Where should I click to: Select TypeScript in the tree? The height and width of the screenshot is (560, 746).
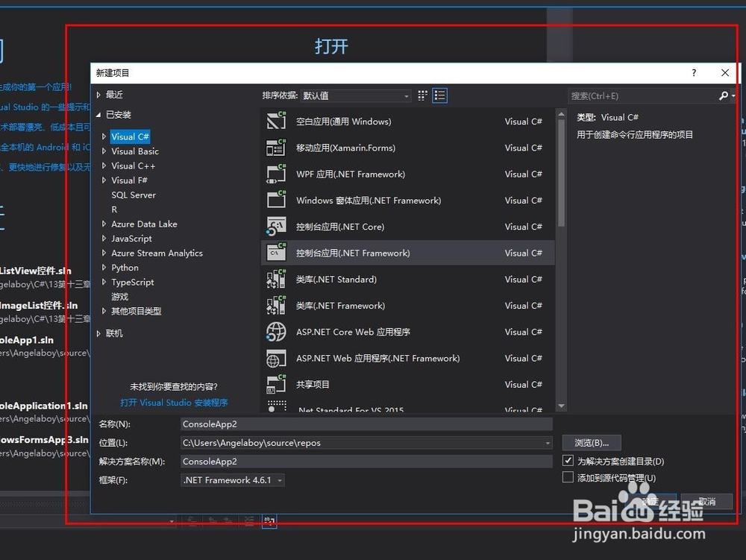(132, 282)
